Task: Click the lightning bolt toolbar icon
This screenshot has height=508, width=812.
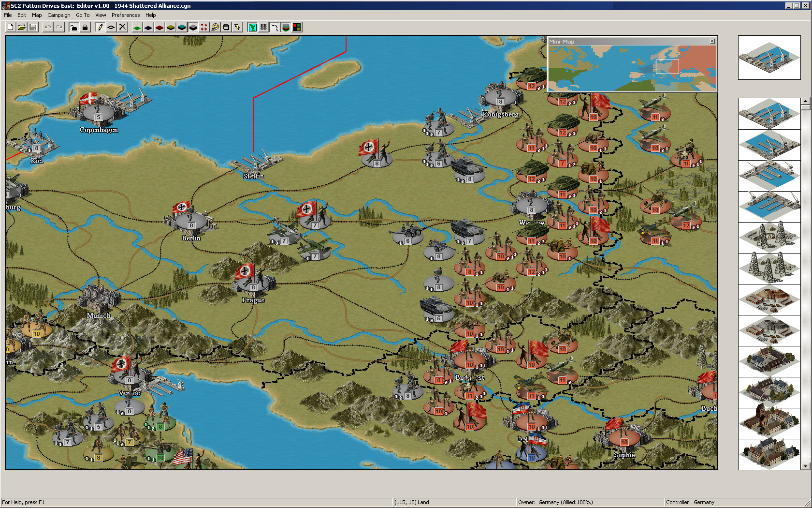Action: pyautogui.click(x=237, y=27)
